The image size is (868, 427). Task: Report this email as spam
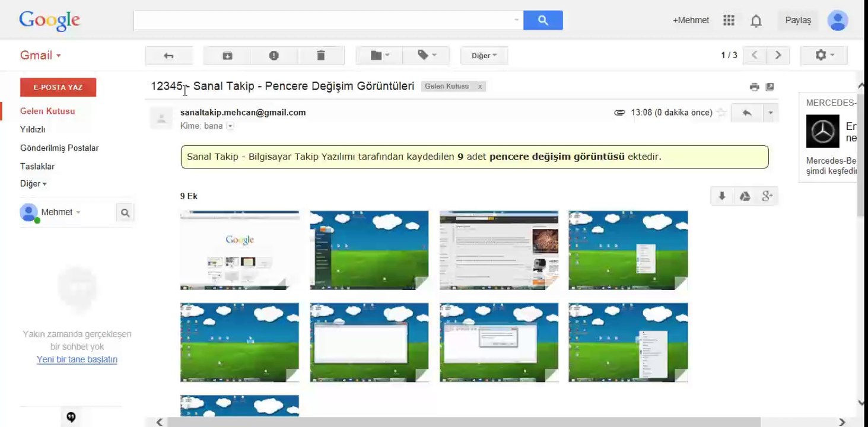point(274,56)
